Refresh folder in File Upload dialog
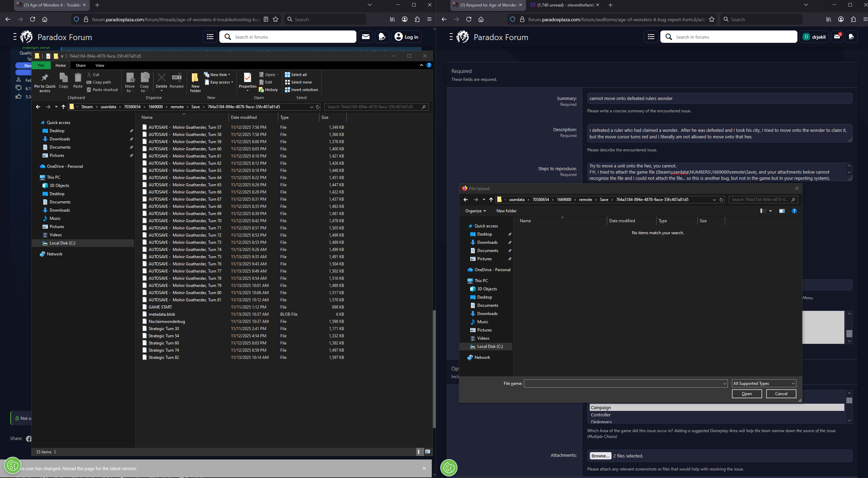 [721, 200]
